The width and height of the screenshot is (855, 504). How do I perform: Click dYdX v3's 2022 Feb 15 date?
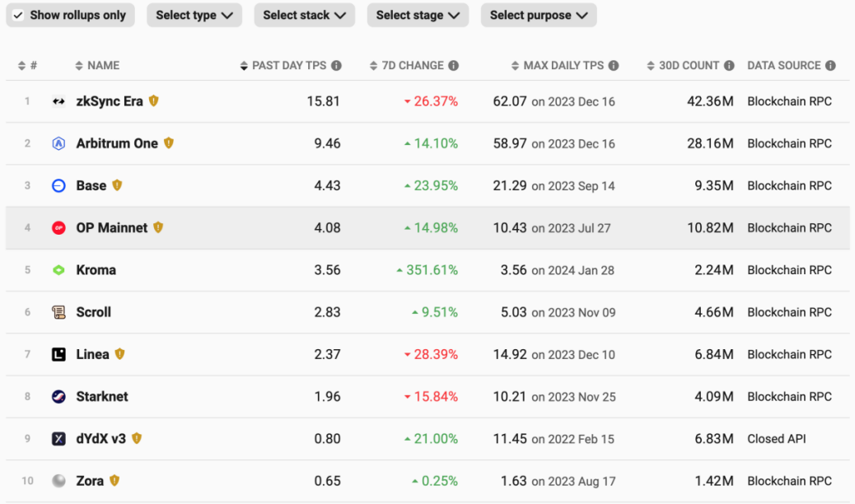click(581, 439)
